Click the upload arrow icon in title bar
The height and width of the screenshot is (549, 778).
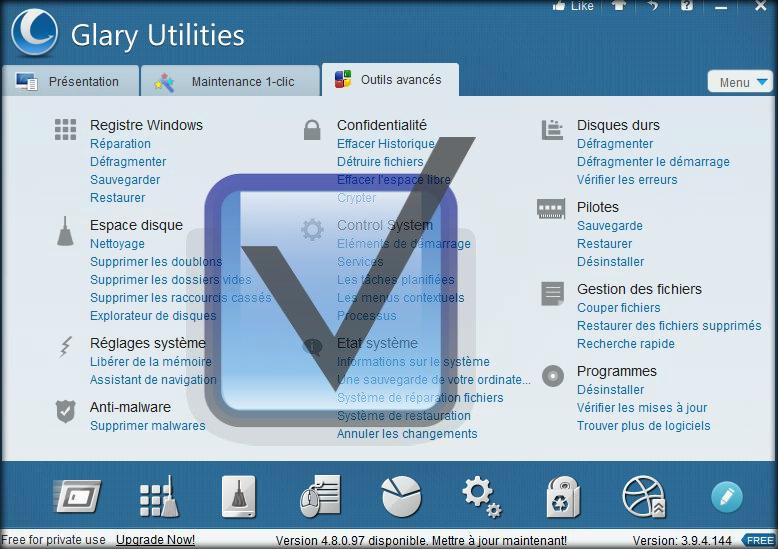click(x=618, y=5)
